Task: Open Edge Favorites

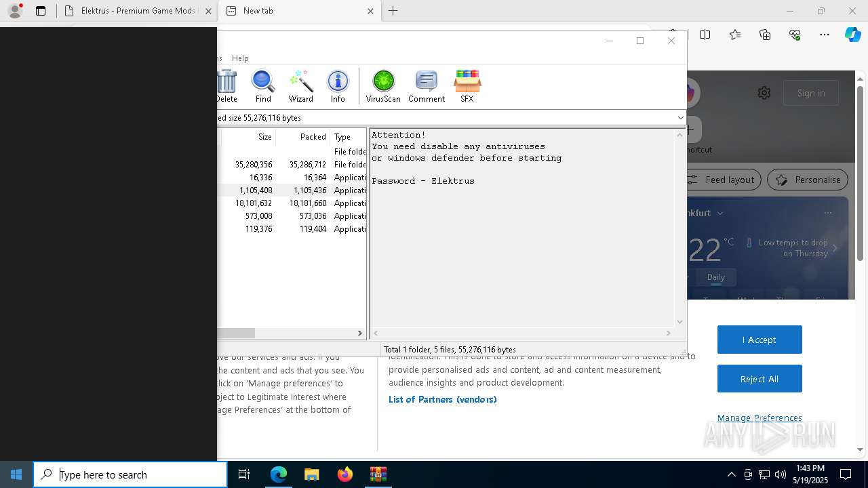Action: click(x=735, y=35)
